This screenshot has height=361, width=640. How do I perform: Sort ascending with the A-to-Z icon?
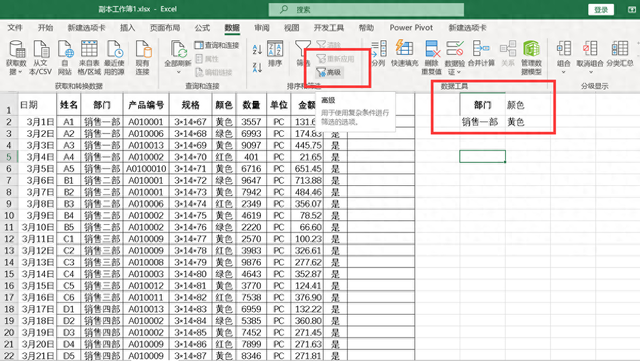257,49
